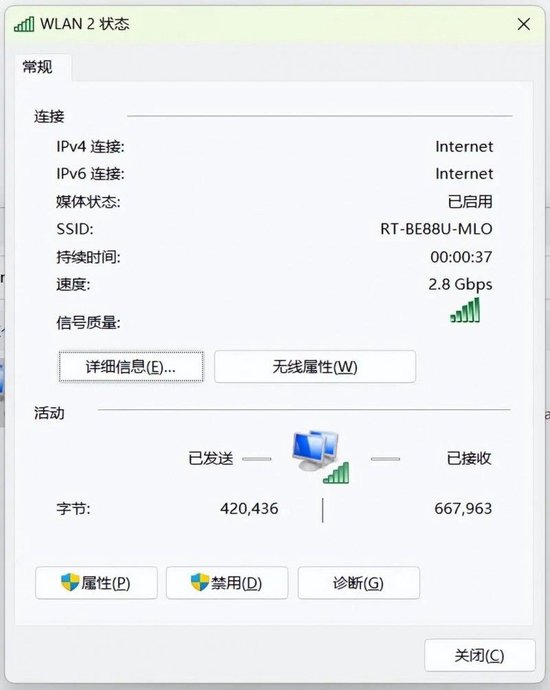
Task: Click the SSID value RT-BE88U-MLO
Action: click(x=436, y=229)
